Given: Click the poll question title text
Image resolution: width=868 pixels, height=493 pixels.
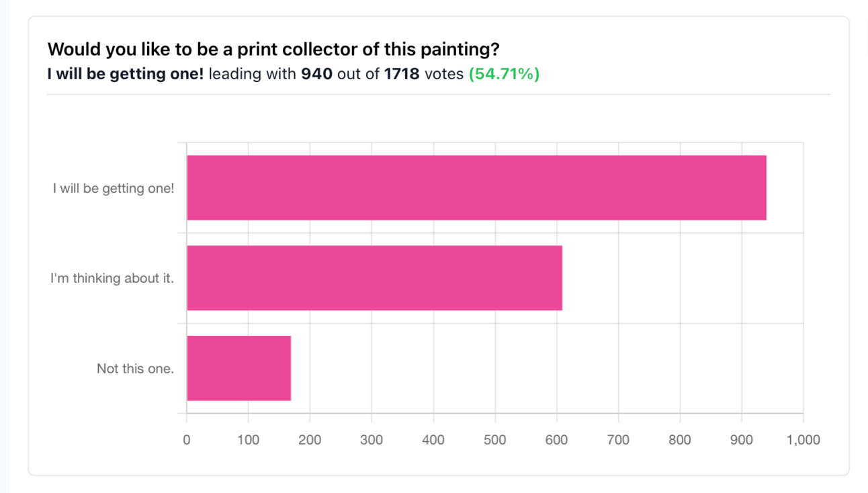Looking at the screenshot, I should [273, 49].
